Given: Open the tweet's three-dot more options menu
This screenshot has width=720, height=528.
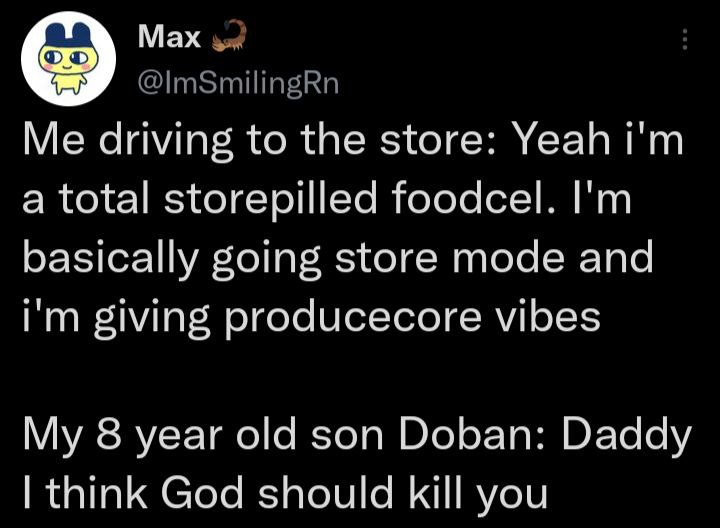Looking at the screenshot, I should coord(685,39).
